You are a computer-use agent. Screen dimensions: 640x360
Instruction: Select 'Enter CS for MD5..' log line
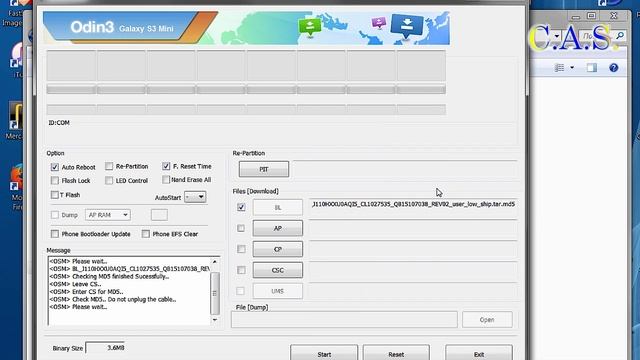86,291
